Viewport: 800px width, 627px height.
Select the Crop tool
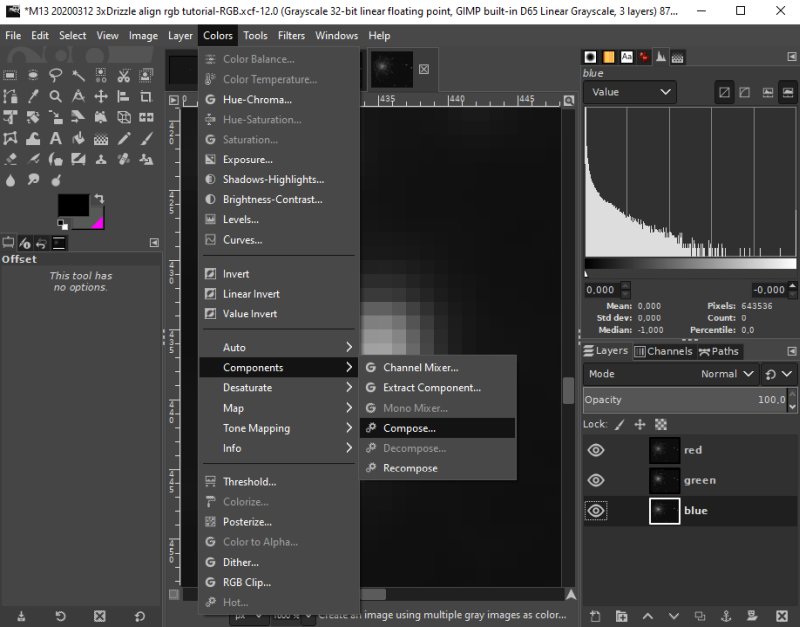point(146,96)
